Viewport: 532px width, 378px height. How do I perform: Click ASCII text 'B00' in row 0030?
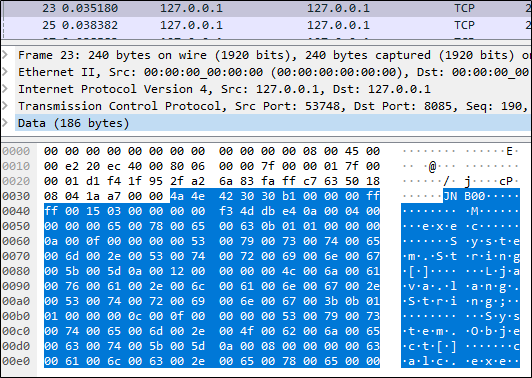(475, 196)
